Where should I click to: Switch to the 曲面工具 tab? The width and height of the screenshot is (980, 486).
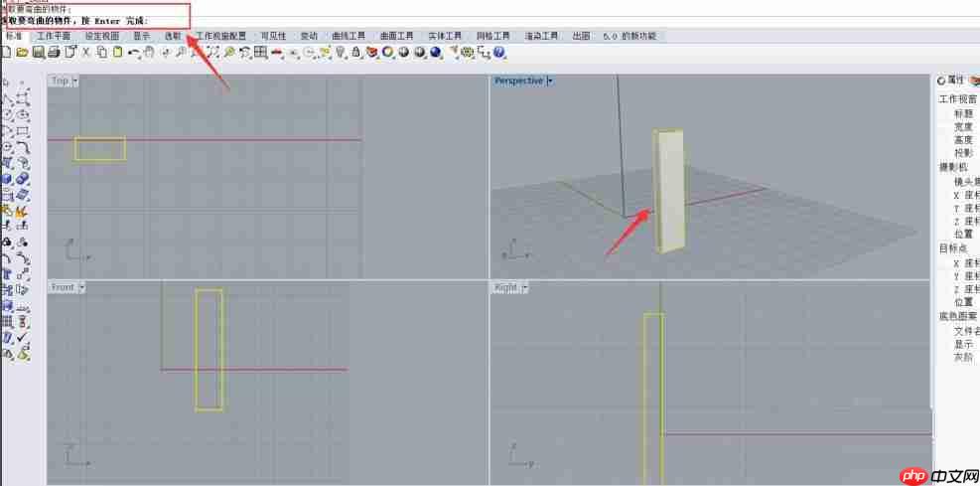(397, 37)
